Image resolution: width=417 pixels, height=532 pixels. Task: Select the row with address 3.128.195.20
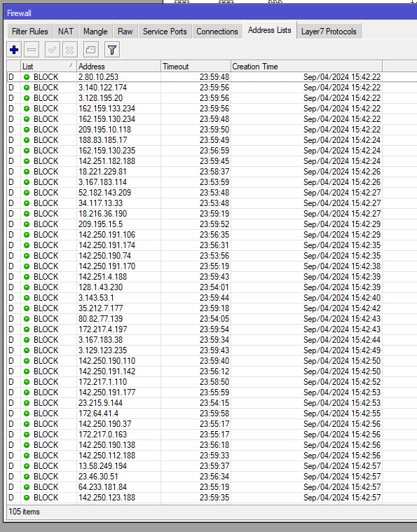pos(212,98)
